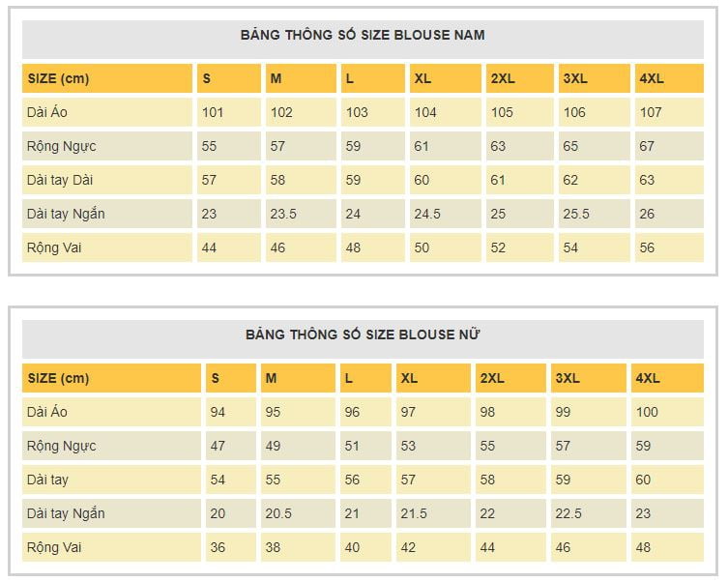
Task: Click the men's Dài Áo value 107
Action: click(651, 112)
